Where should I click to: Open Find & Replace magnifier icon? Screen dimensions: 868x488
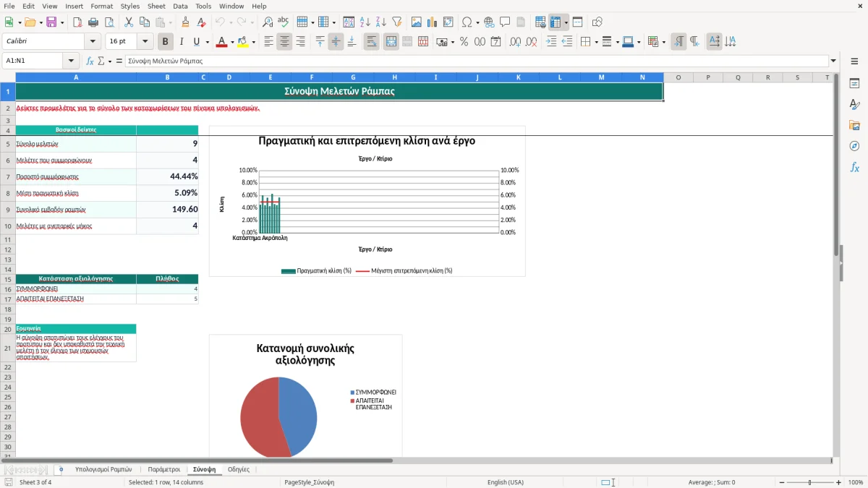click(268, 22)
